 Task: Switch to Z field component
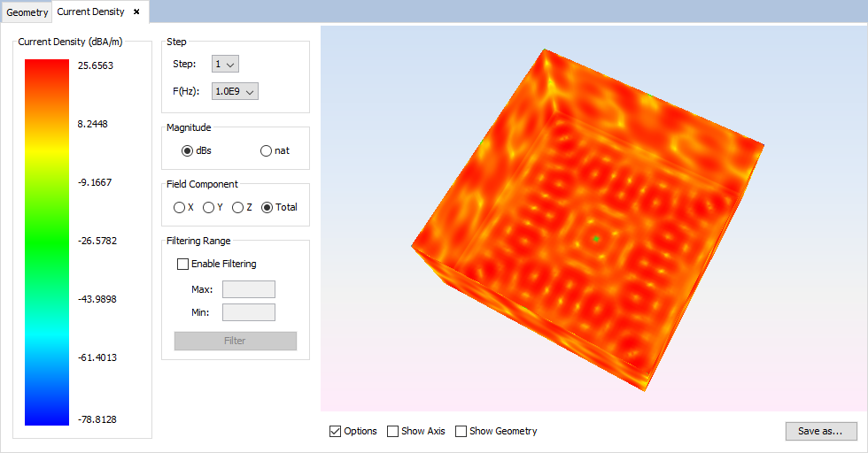tap(237, 207)
